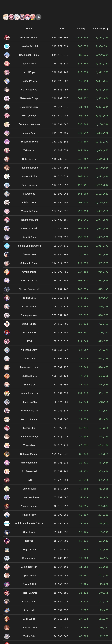Sort table by Views column header
112x644 pixels.
(x=62, y=29)
